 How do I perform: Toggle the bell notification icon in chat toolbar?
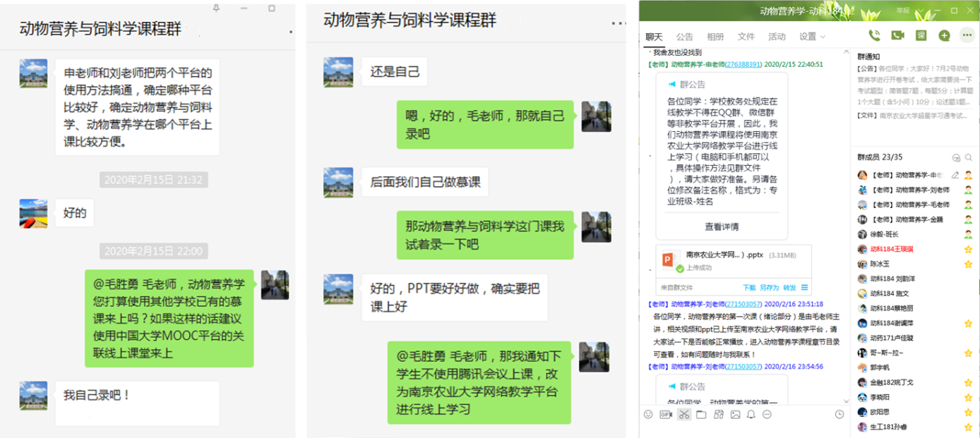click(x=751, y=415)
